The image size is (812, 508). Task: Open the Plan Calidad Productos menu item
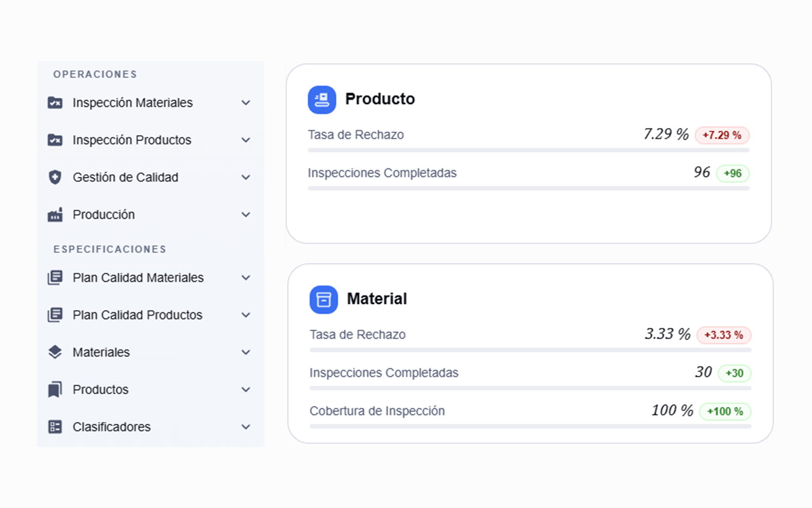[x=150, y=315]
